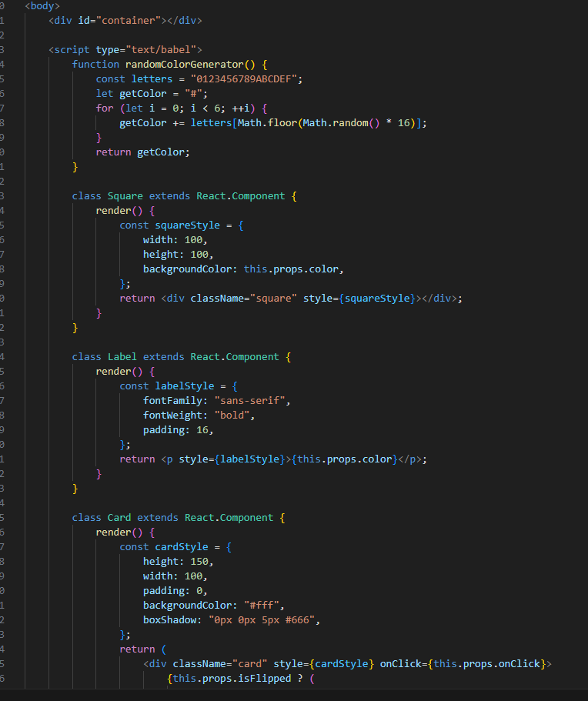Click the "#" string assigned to getColor

[193, 94]
